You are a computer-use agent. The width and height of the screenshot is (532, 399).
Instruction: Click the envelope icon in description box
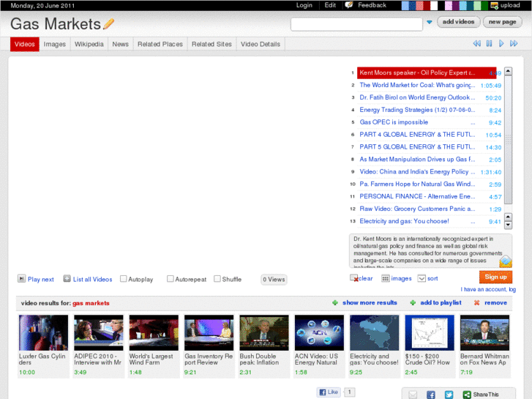506,261
